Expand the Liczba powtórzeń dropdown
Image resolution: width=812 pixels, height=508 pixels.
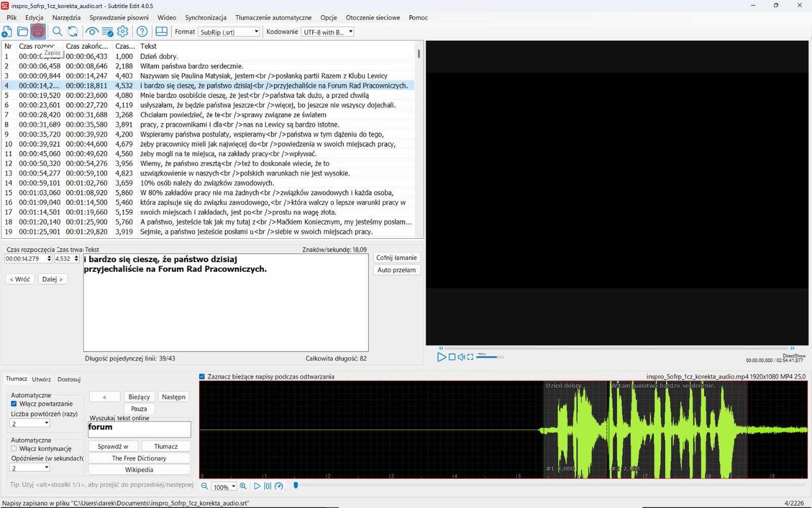[30, 423]
